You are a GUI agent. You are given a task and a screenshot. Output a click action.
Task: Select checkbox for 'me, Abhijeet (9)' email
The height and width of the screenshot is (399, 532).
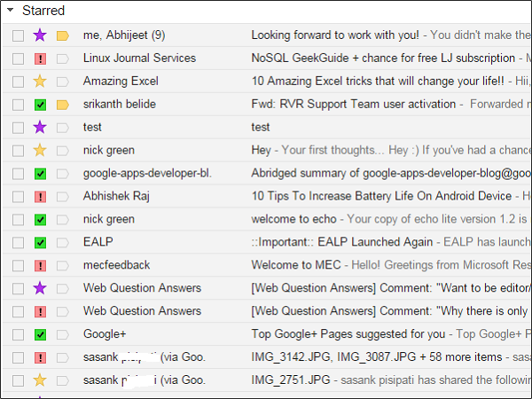coord(18,35)
